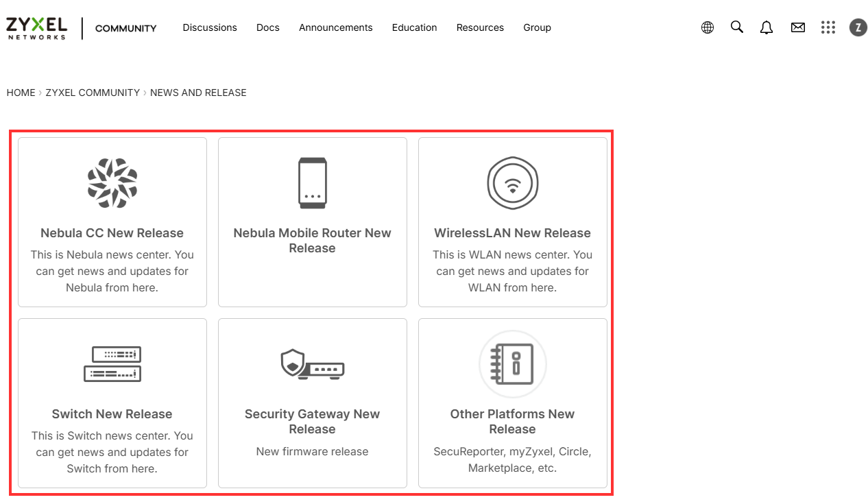This screenshot has width=868, height=504.
Task: Open the Resources menu
Action: coord(480,27)
